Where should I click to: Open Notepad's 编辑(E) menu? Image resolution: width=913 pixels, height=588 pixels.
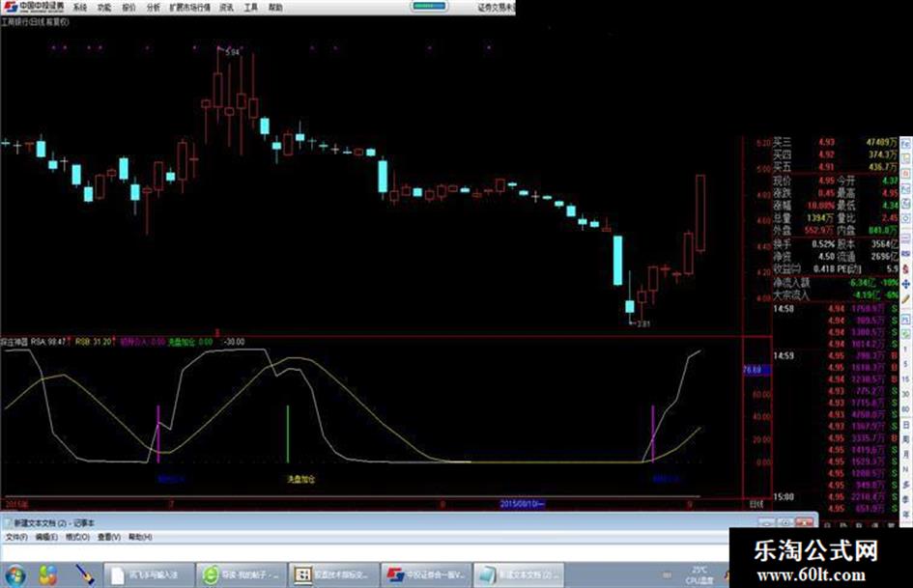(46, 538)
